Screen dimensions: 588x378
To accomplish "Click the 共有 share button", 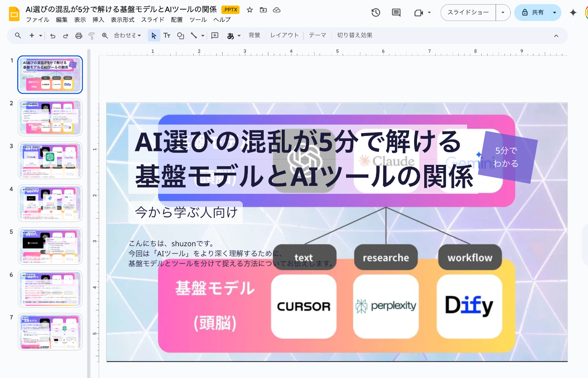I will click(532, 13).
